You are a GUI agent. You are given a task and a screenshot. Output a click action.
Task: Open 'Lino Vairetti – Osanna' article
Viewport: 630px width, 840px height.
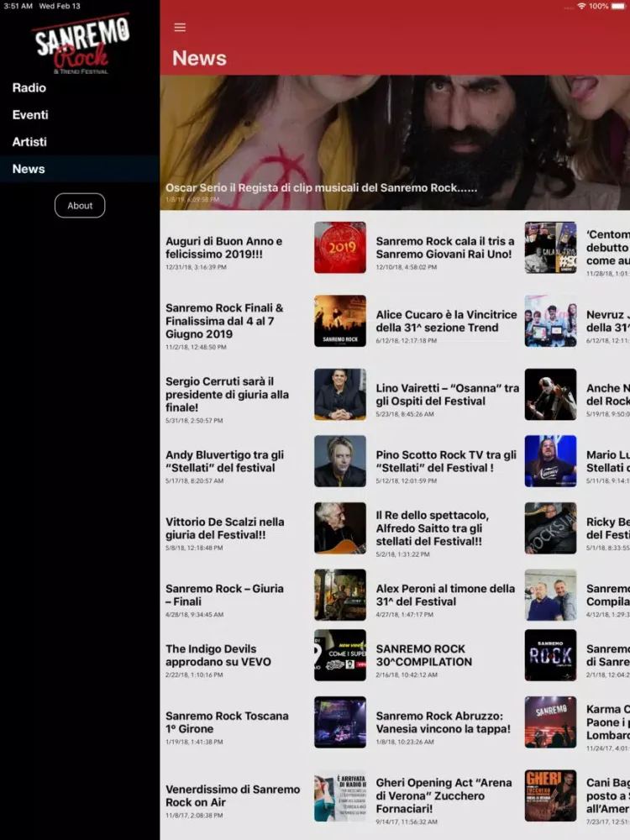click(x=448, y=394)
